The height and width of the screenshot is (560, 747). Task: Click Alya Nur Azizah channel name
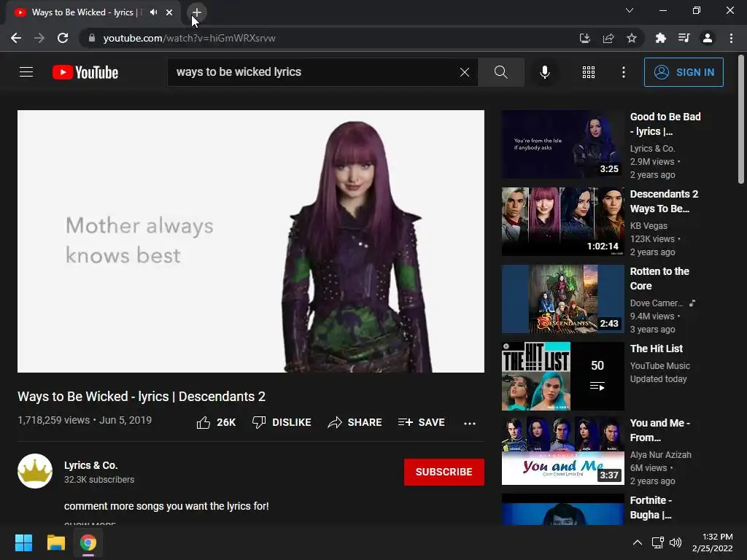pos(661,455)
